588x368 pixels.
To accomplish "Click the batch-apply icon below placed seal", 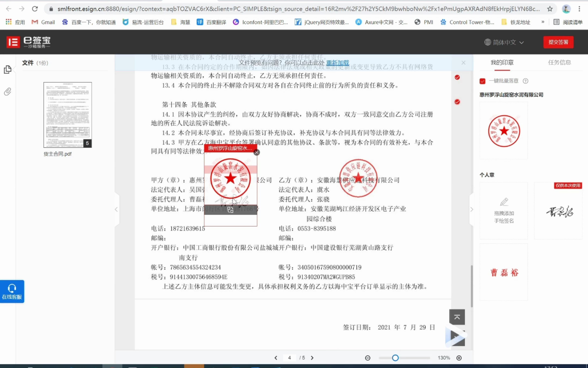I will tap(230, 210).
